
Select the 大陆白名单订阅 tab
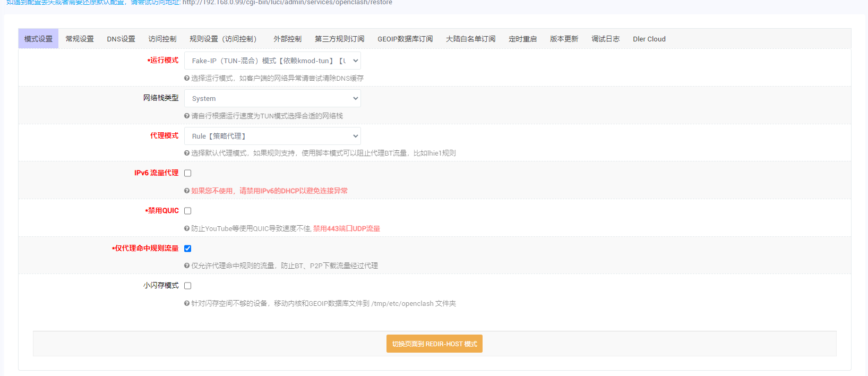(471, 39)
